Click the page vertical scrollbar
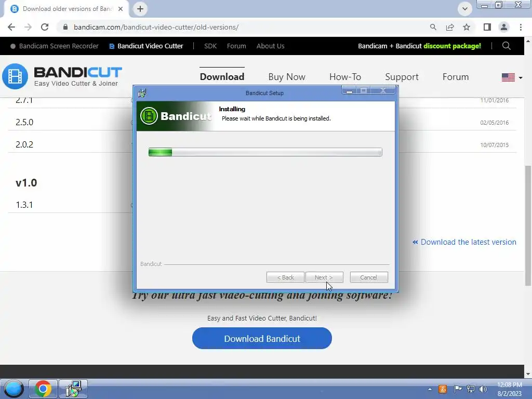This screenshot has width=532, height=399. tap(528, 225)
